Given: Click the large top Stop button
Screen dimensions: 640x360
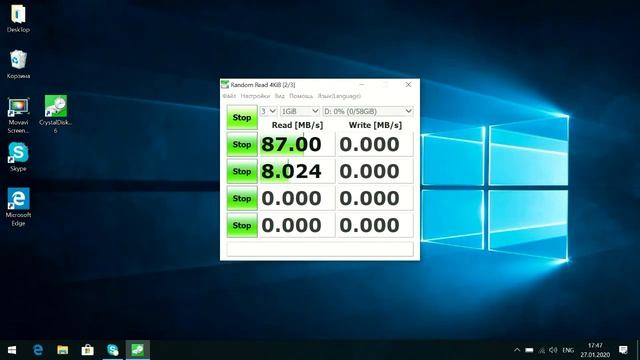Looking at the screenshot, I should (242, 118).
